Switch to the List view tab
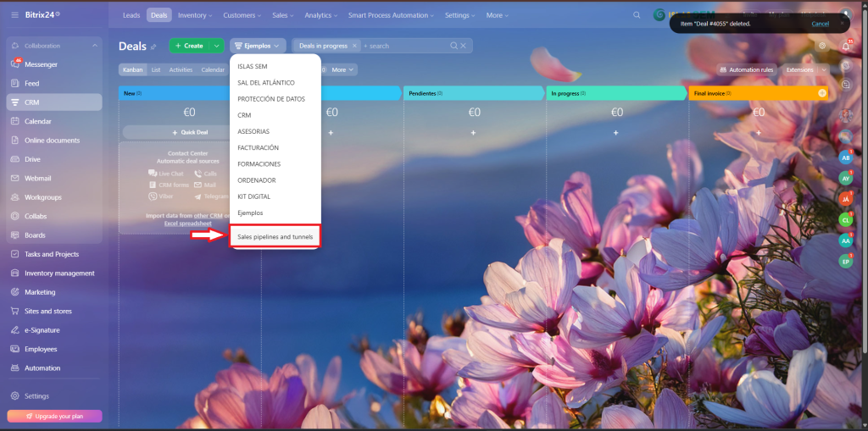 (156, 69)
